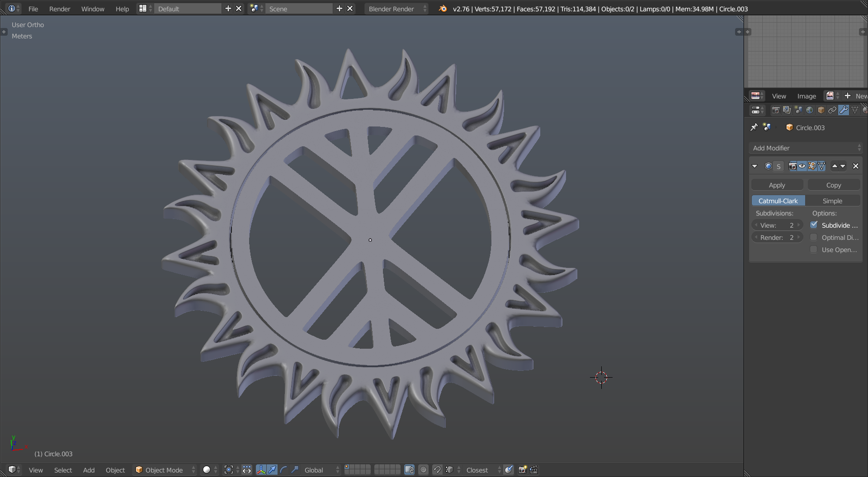The height and width of the screenshot is (477, 868).
Task: Click the Apply modifier button
Action: [x=777, y=185]
